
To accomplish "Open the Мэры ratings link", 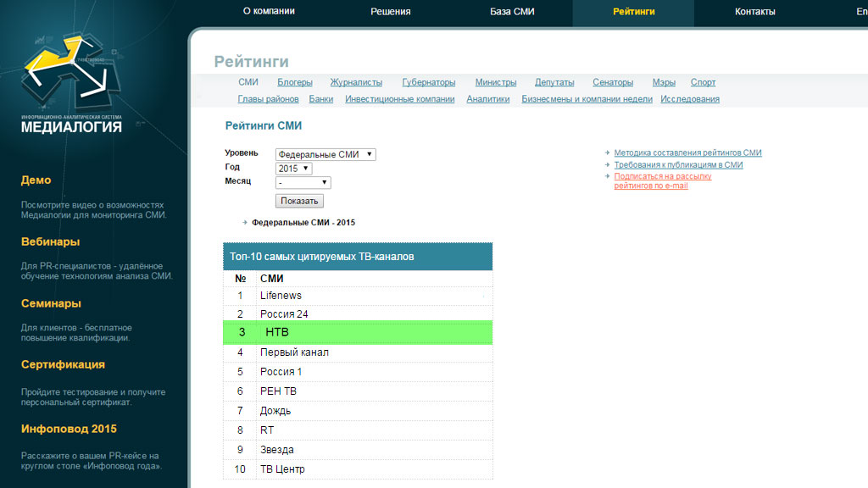I will 663,82.
